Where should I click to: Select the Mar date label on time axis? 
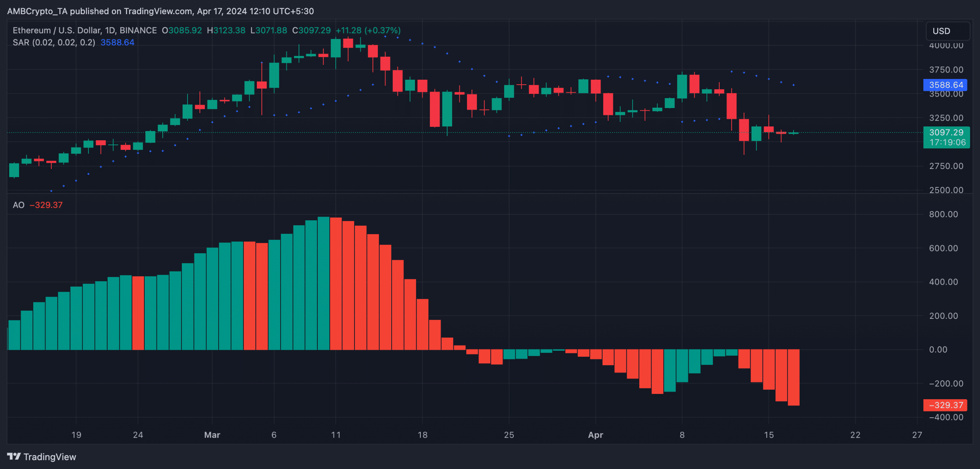click(x=212, y=435)
